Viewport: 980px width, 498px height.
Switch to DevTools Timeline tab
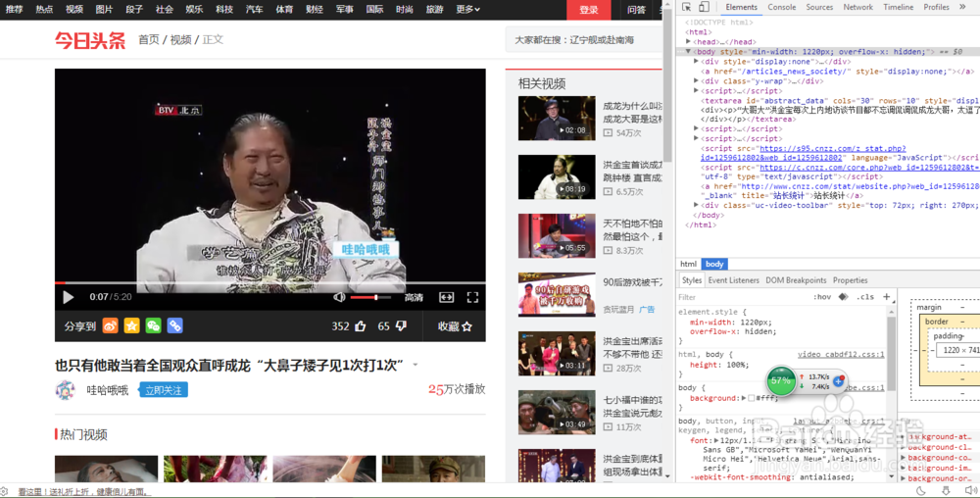click(x=898, y=7)
